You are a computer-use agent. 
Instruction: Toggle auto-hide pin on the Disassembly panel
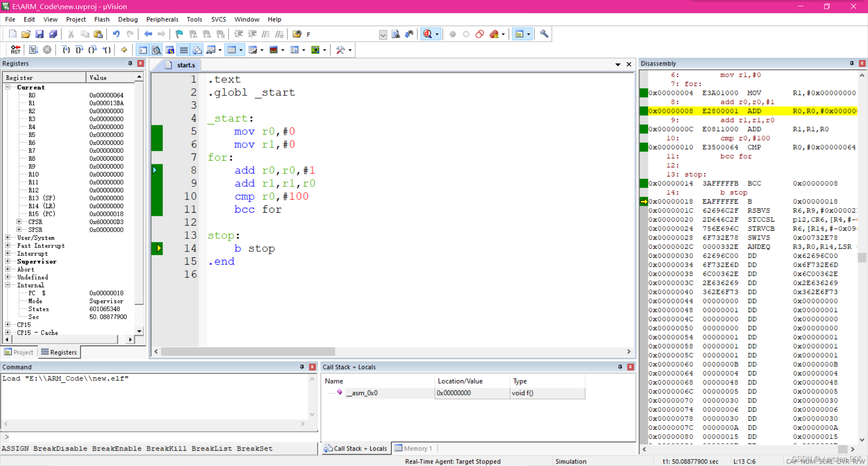[852, 63]
